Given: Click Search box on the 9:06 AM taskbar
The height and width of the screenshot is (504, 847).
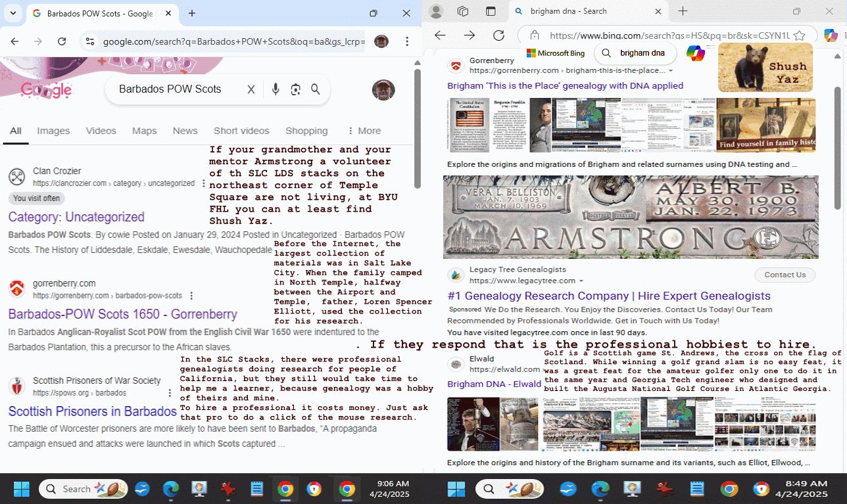Looking at the screenshot, I should [x=82, y=489].
